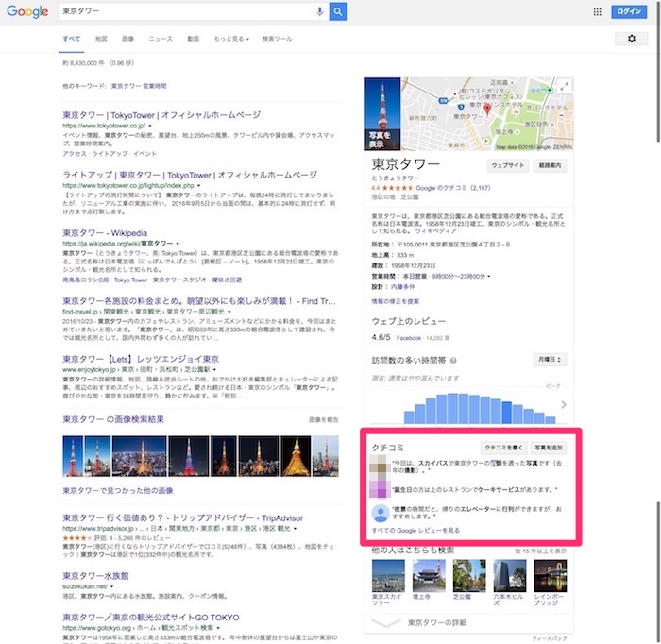The image size is (661, 644).
Task: Select the すべて tab
Action: (71, 39)
